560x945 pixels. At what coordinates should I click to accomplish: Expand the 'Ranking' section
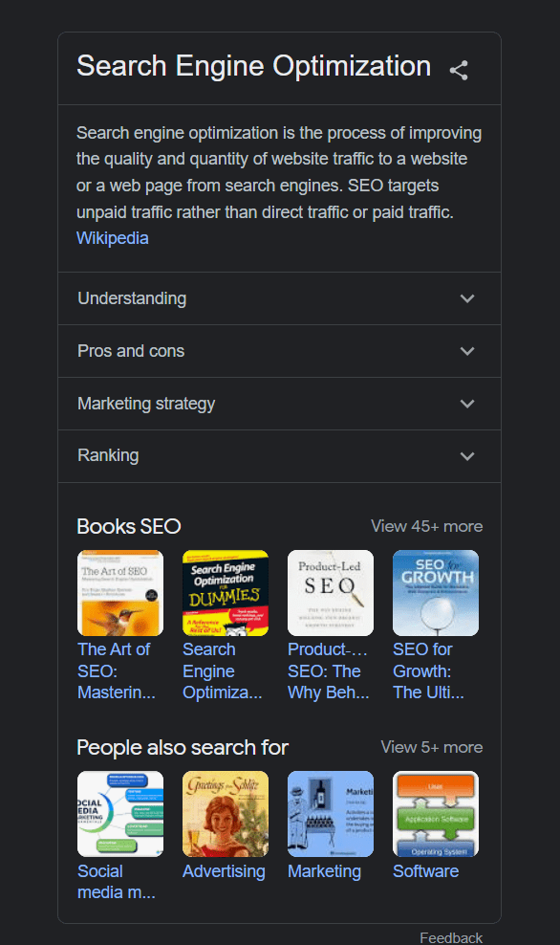(279, 456)
